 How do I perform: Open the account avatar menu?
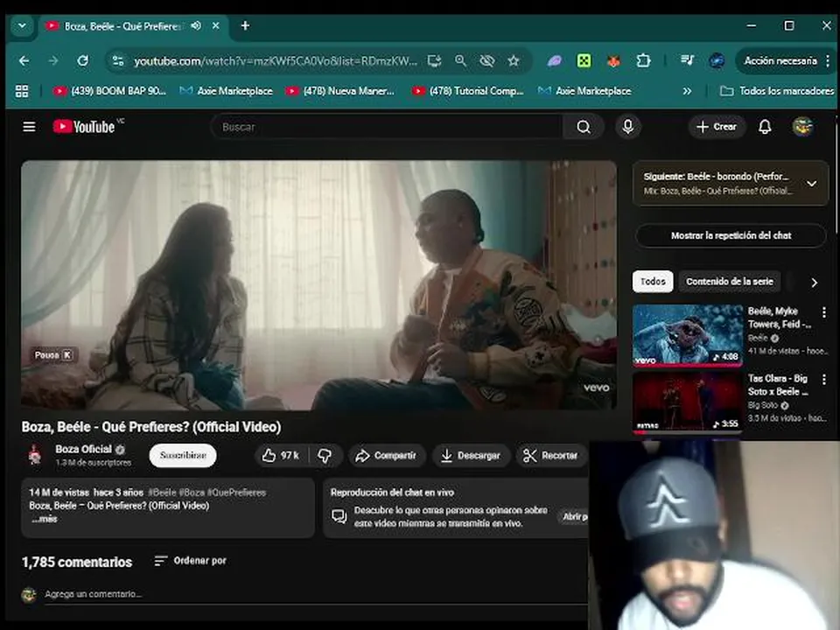pyautogui.click(x=802, y=127)
